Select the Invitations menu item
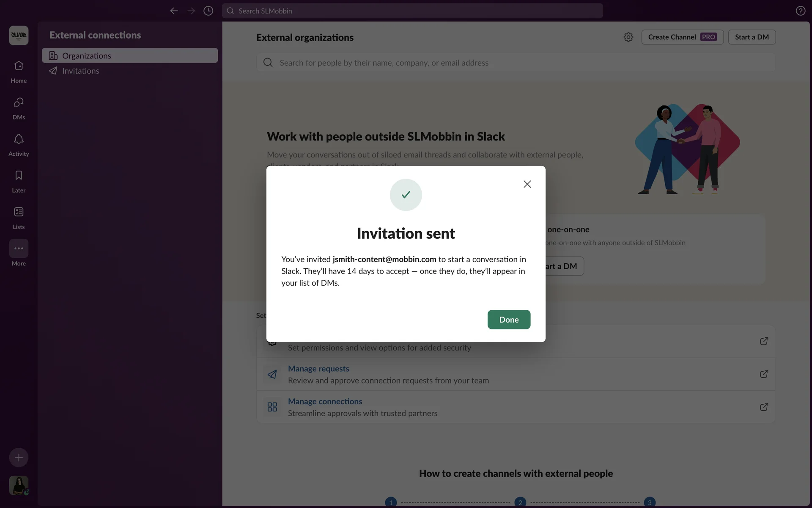 click(x=80, y=71)
